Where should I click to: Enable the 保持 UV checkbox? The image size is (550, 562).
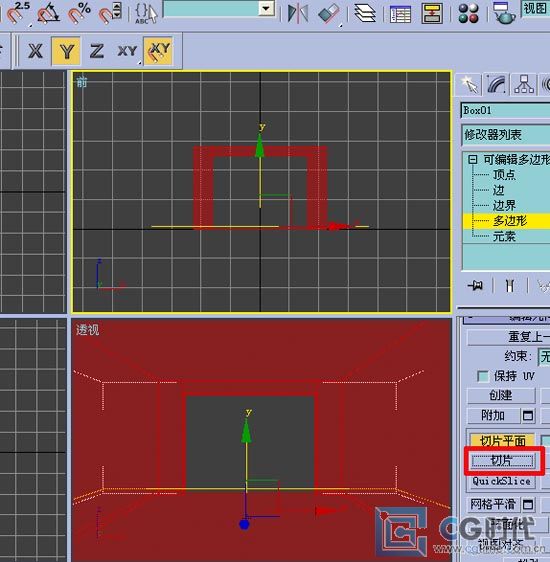483,376
